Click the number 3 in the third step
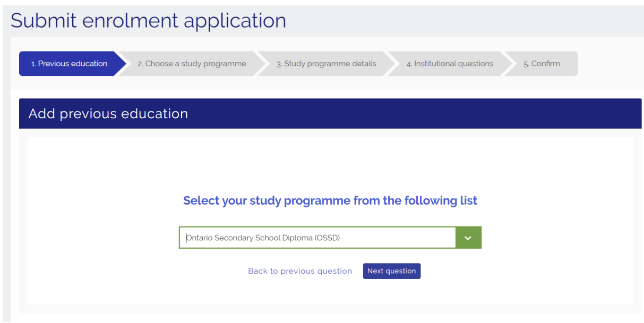 pos(278,64)
